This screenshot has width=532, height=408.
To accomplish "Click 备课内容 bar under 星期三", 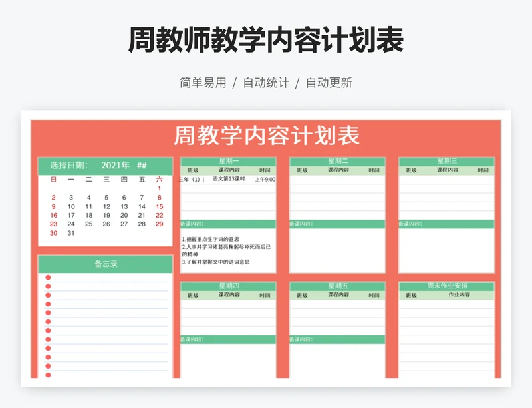I will pyautogui.click(x=447, y=224).
